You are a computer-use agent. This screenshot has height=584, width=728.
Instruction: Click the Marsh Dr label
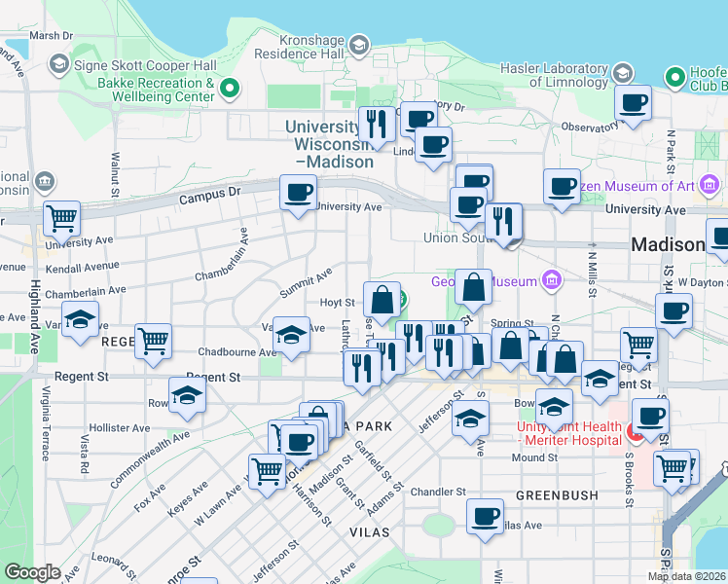(51, 35)
